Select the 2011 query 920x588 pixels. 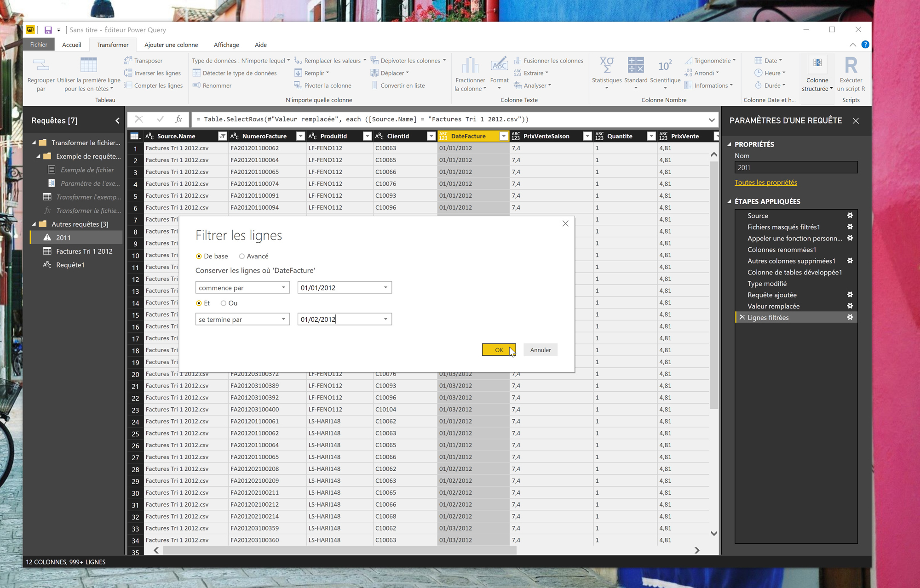pyautogui.click(x=76, y=238)
